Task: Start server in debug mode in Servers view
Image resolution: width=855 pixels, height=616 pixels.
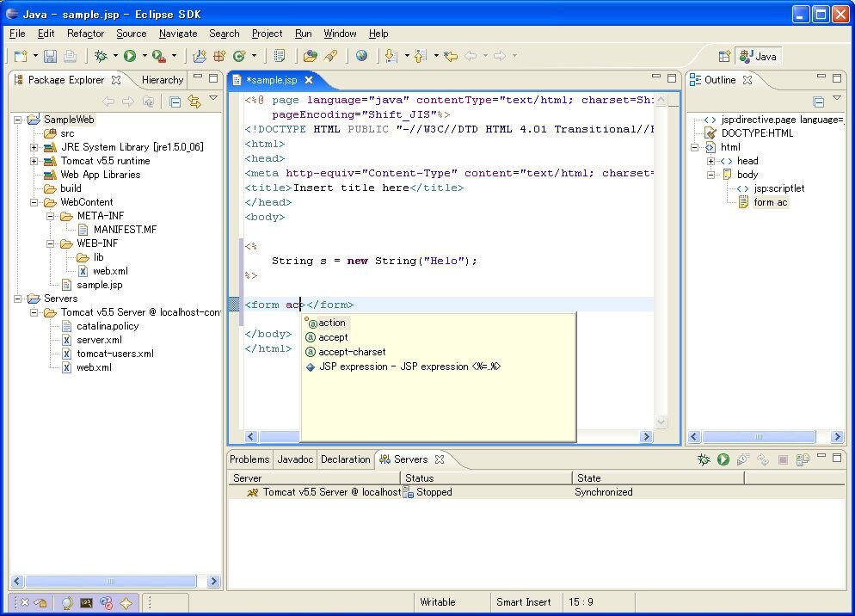Action: [x=704, y=459]
